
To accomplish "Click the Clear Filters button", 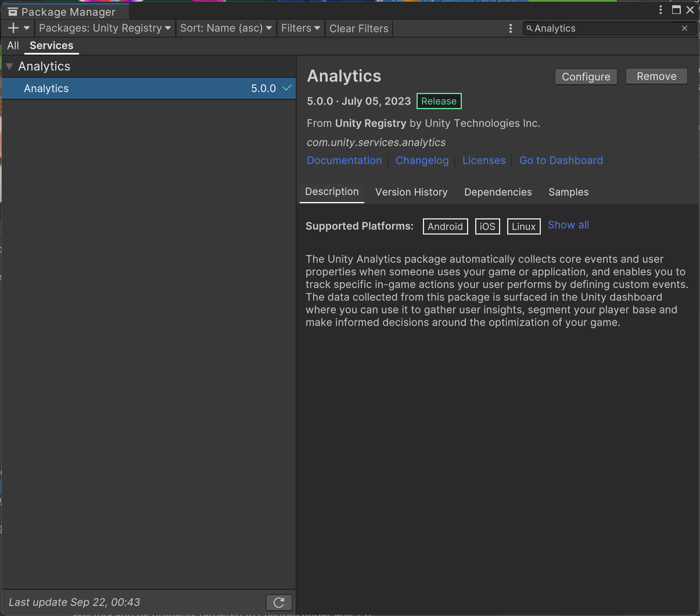I will point(358,28).
